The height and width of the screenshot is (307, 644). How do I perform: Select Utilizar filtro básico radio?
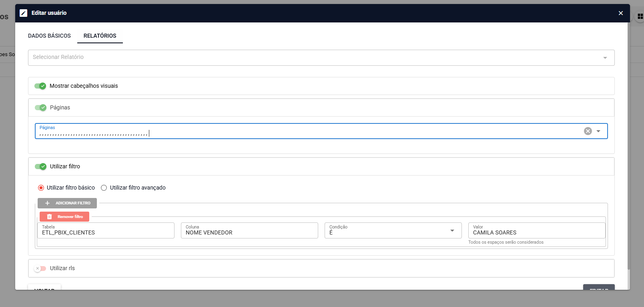point(41,188)
